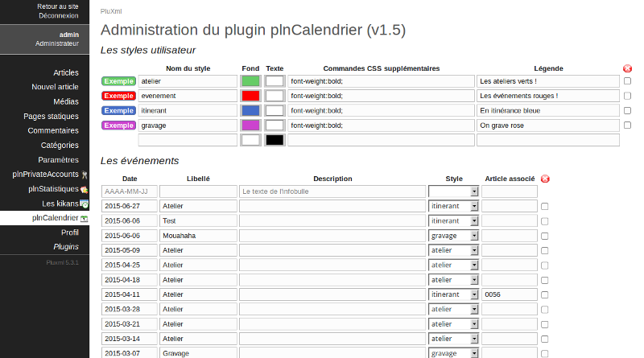Screen dimensions: 644x358
Task: Check the delete box for gravage style
Action: click(627, 126)
